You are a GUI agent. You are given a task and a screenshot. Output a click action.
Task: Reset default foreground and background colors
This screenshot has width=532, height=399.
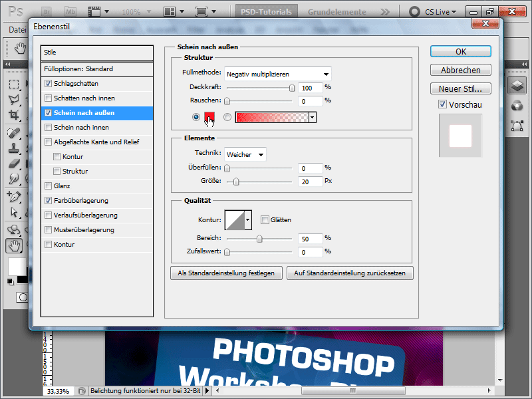tap(11, 281)
